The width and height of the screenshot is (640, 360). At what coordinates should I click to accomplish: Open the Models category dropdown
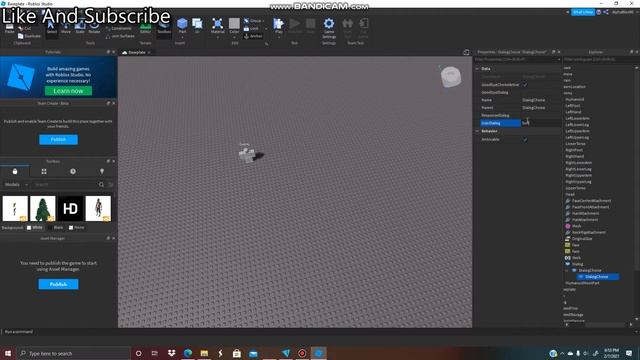point(16,184)
